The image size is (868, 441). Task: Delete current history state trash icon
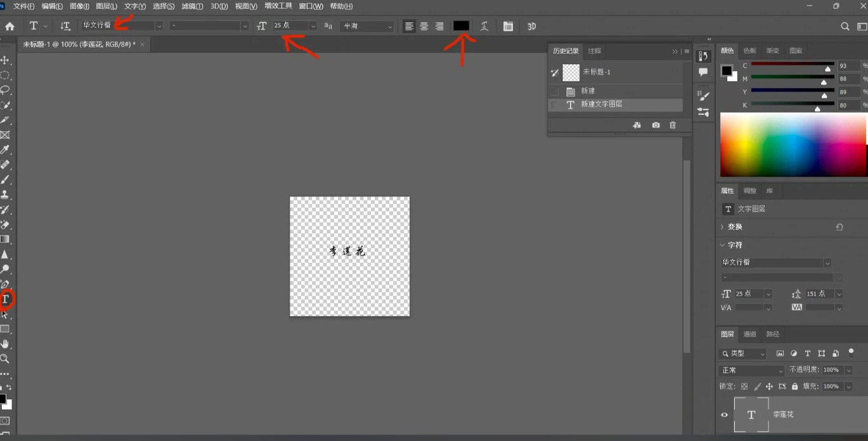tap(673, 125)
